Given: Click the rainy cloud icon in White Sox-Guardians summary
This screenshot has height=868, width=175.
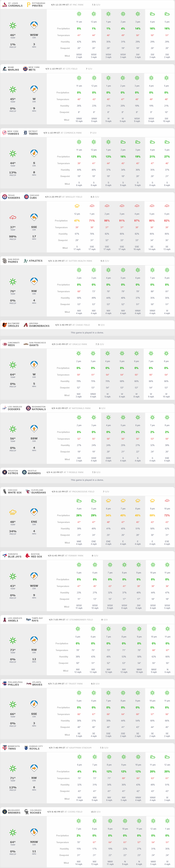Looking at the screenshot, I should pos(13,512).
